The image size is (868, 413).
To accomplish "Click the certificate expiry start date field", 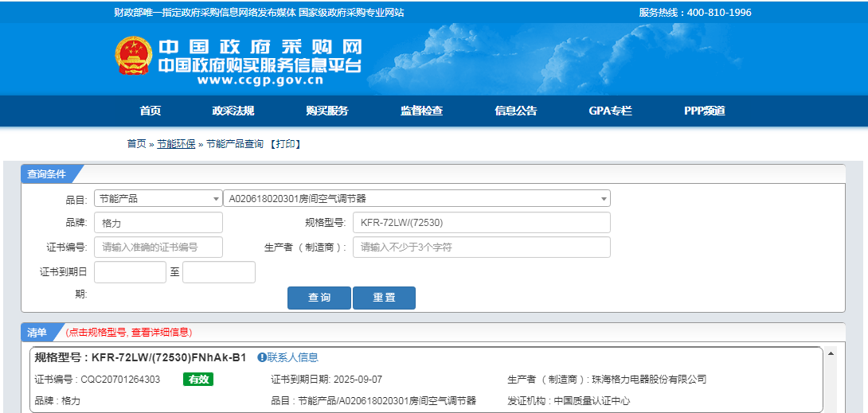I will (x=130, y=272).
